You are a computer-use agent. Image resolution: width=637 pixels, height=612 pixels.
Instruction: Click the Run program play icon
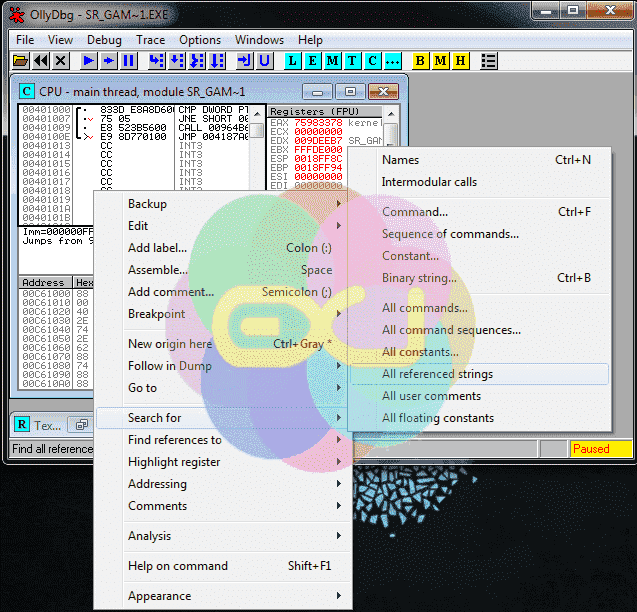tap(89, 61)
